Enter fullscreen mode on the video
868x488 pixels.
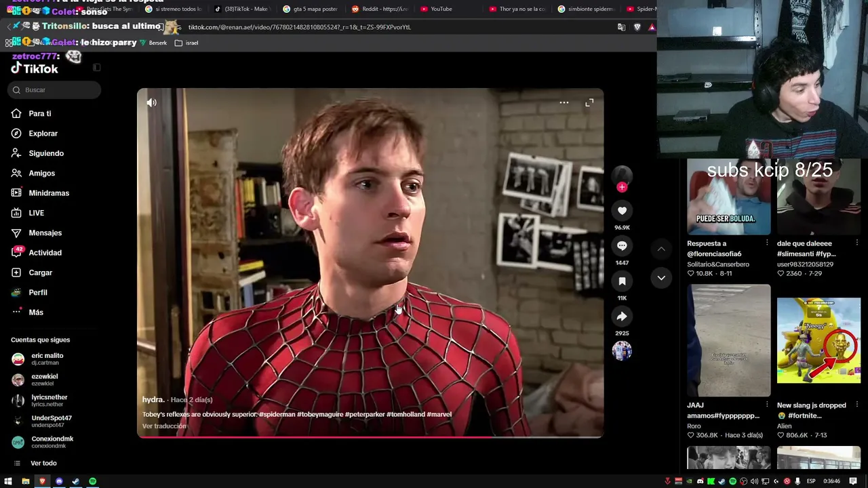tap(589, 103)
